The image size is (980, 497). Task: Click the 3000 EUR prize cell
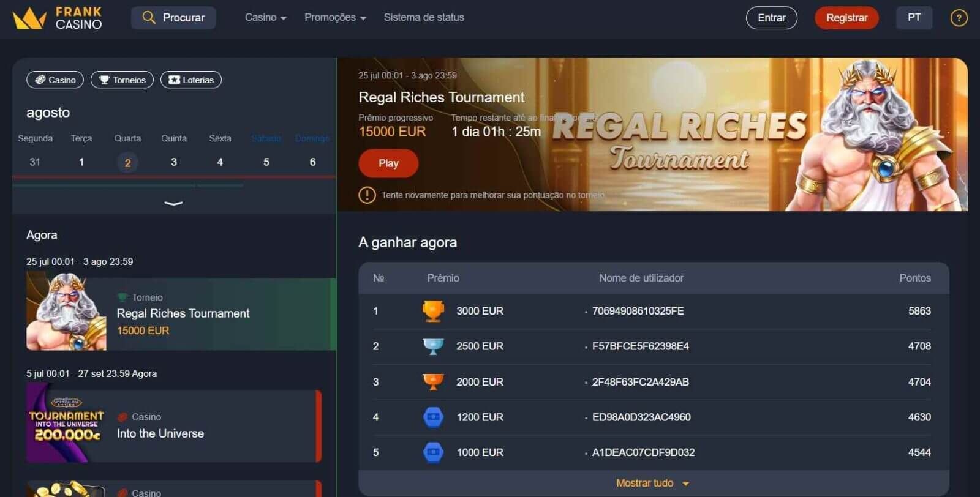click(480, 311)
